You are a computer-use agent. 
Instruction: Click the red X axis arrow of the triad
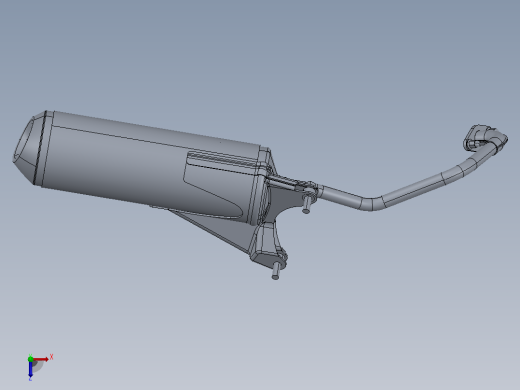click(41, 359)
